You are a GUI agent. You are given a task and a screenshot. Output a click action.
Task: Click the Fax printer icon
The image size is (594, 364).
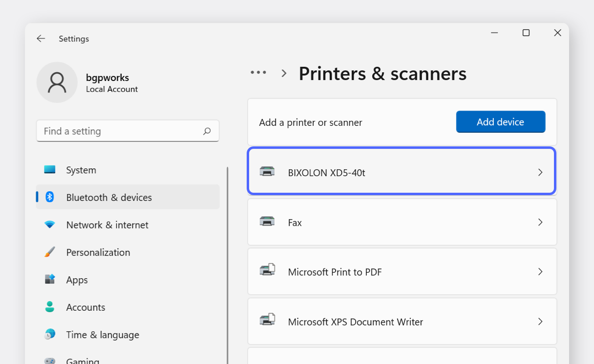(267, 222)
